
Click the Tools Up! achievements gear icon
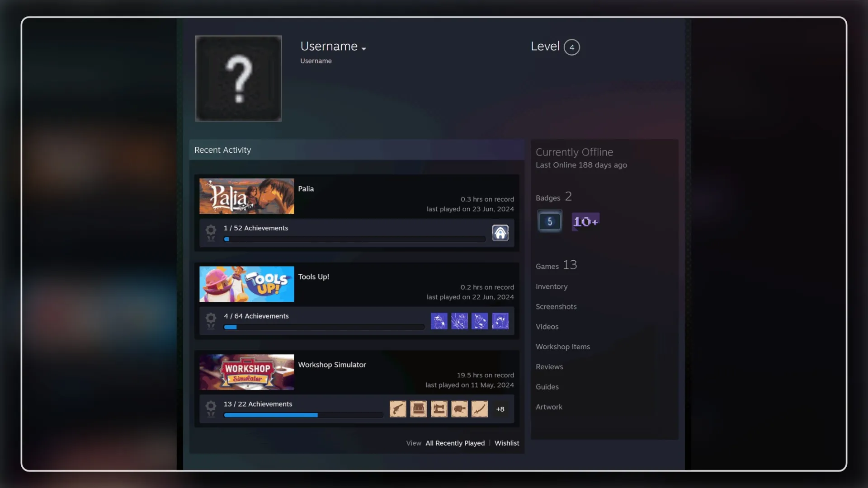pos(211,321)
